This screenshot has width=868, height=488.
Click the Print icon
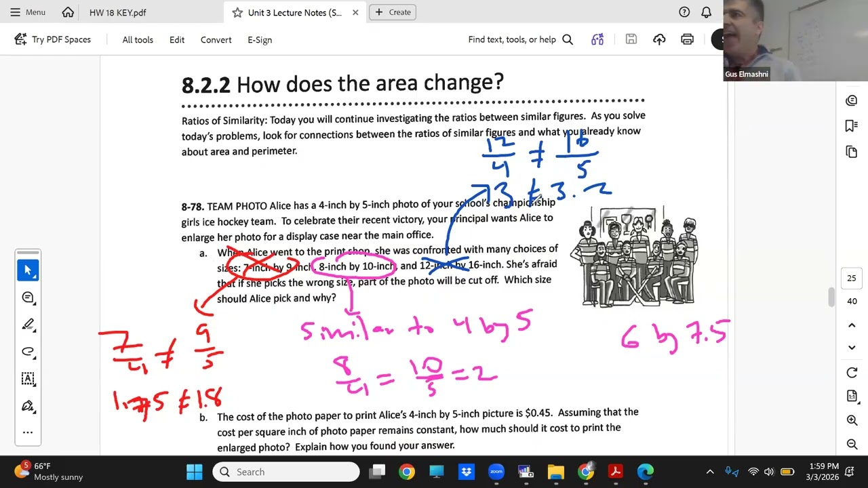[x=687, y=39]
